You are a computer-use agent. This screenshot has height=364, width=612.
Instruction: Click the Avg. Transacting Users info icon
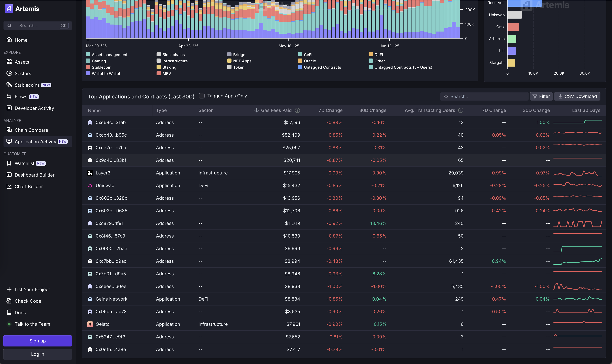pos(461,110)
